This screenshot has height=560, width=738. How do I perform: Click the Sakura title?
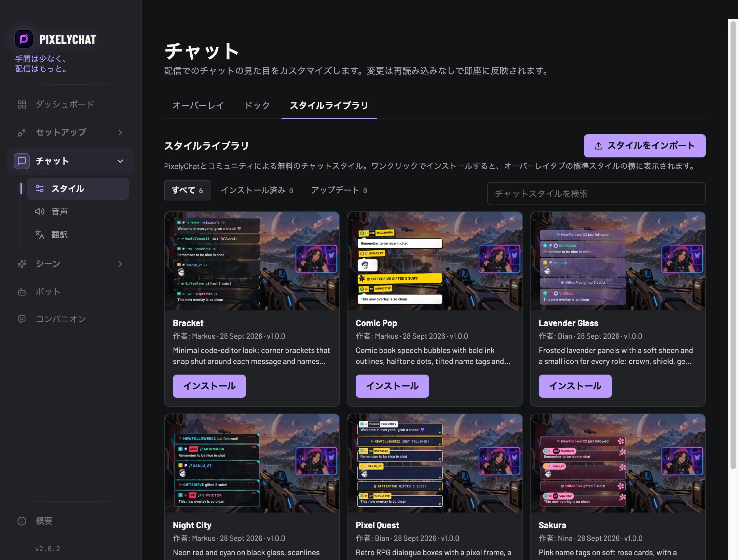tap(552, 525)
